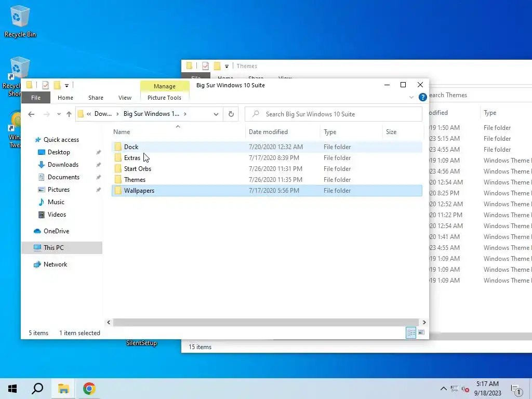This screenshot has height=399, width=532.
Task: Open Documents in navigation pane
Action: [x=63, y=177]
